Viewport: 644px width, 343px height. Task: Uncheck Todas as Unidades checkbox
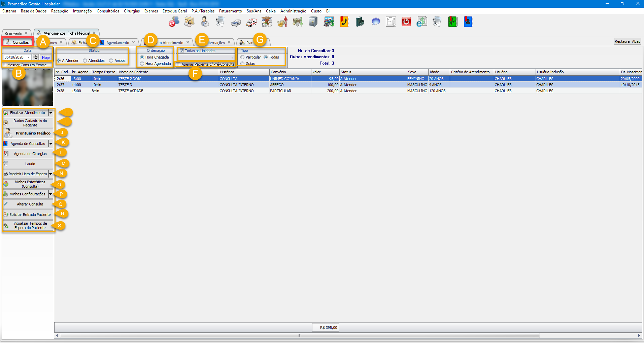(x=182, y=51)
